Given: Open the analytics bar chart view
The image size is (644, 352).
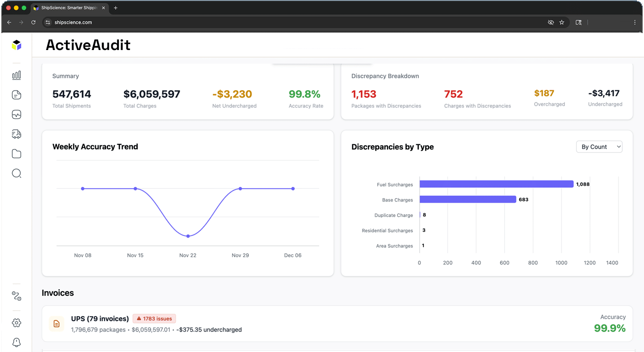Looking at the screenshot, I should pyautogui.click(x=16, y=75).
